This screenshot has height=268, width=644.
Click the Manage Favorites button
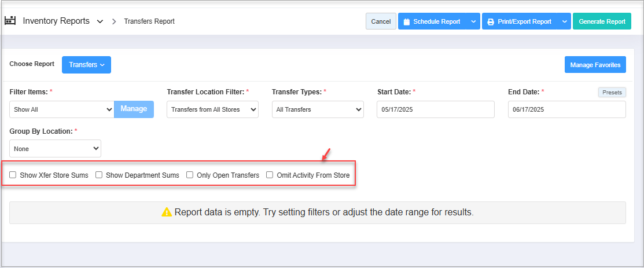[595, 65]
